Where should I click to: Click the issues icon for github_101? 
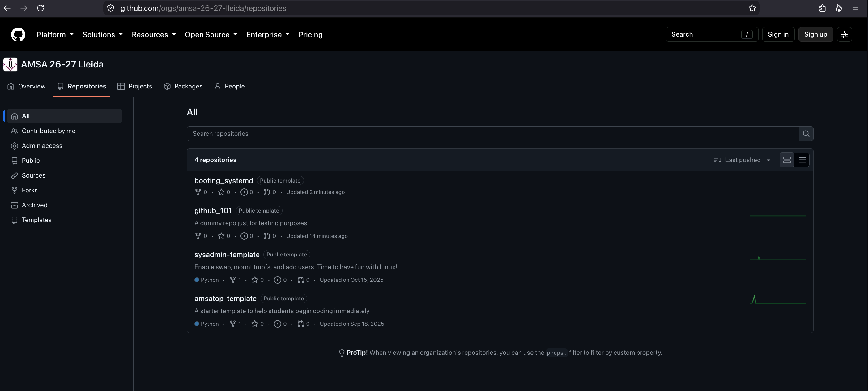(x=244, y=236)
